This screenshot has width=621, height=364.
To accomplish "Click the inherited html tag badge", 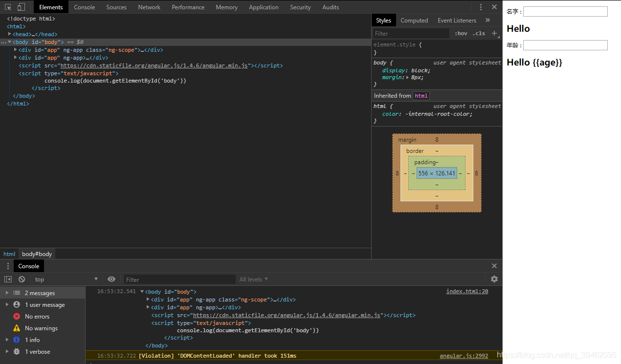I will pyautogui.click(x=421, y=96).
